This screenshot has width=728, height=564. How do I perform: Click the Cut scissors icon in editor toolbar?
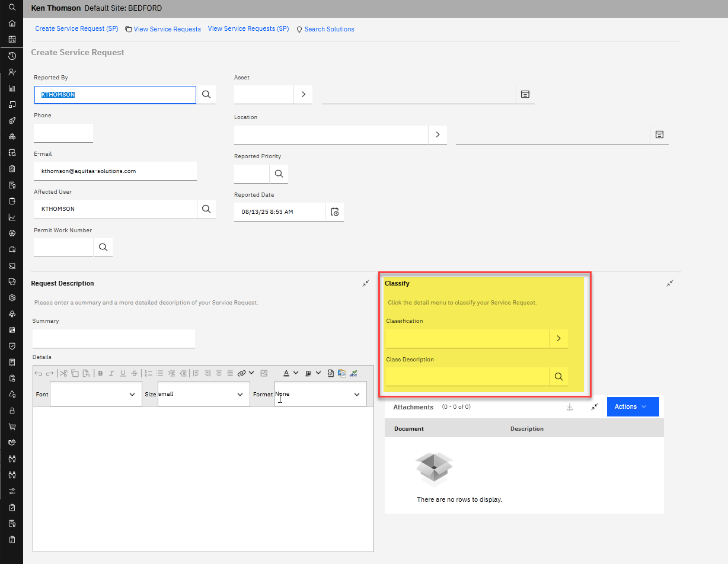pos(63,373)
